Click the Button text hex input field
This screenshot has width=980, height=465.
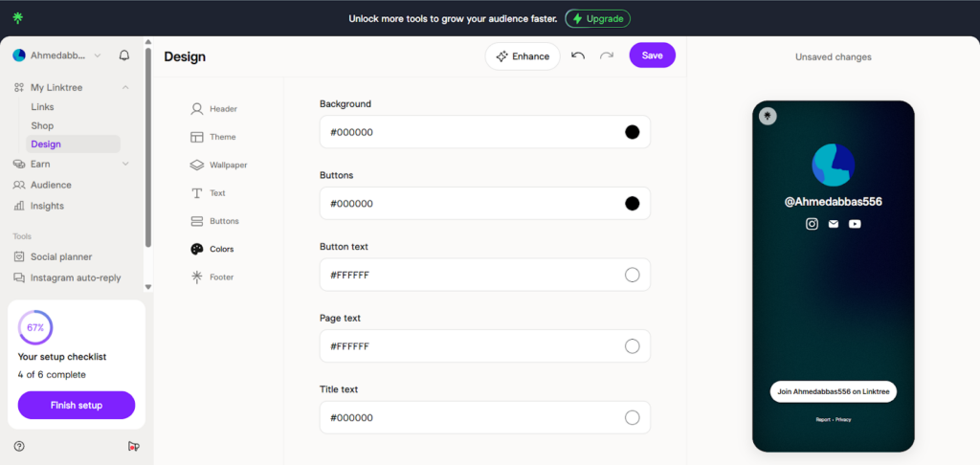coord(469,275)
